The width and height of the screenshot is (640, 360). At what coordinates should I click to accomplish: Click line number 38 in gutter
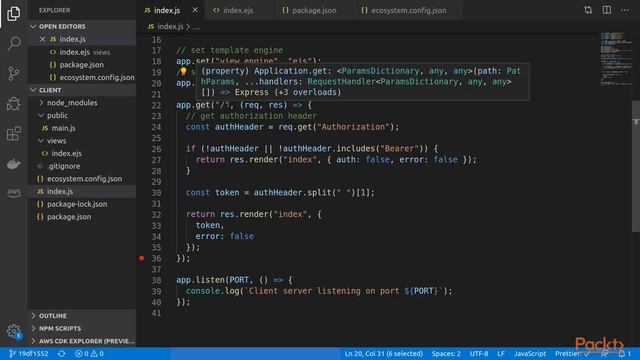tap(157, 280)
